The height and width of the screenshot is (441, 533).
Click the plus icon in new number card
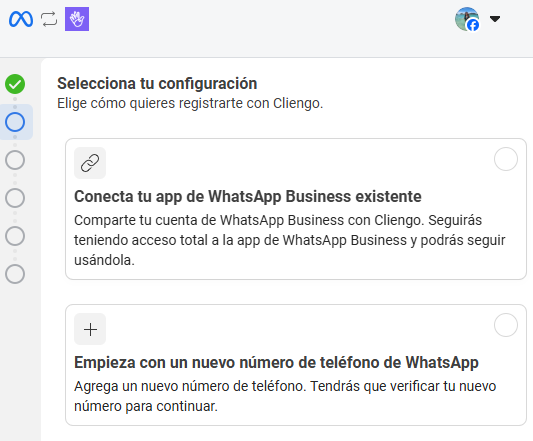pos(90,329)
